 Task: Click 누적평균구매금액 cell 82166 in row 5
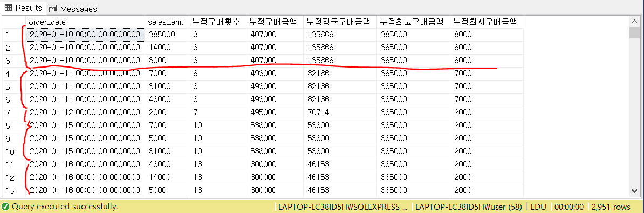(340, 87)
